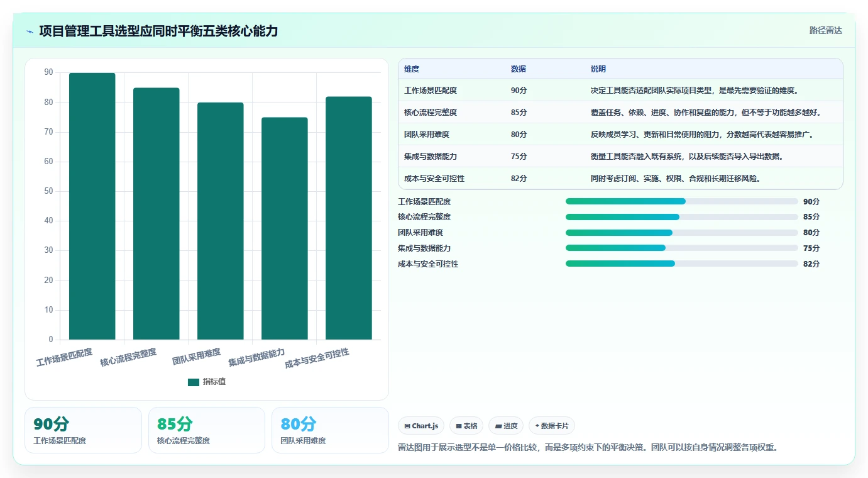Click the 核心流程完整度 progress bar
Viewport: 868px width, 478px height.
[x=682, y=217]
